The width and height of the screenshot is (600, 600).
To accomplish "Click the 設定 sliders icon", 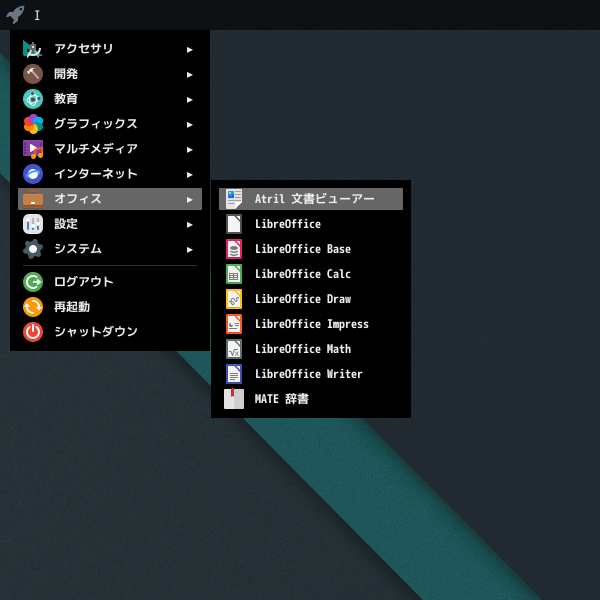I will (33, 224).
